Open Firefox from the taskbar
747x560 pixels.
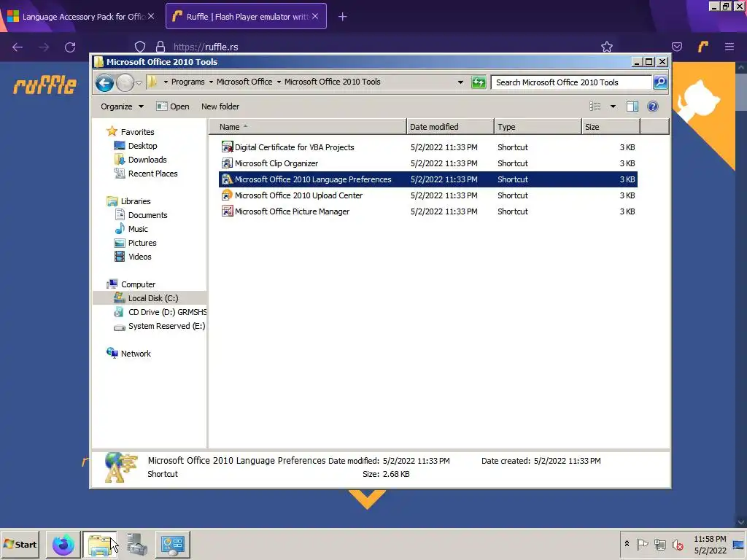tap(63, 545)
